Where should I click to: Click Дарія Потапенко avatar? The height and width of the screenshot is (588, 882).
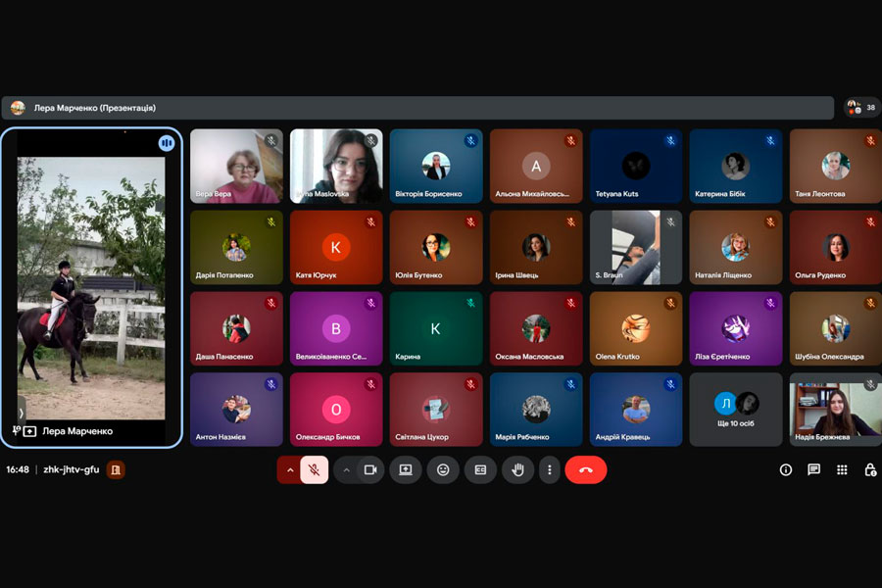click(x=236, y=247)
